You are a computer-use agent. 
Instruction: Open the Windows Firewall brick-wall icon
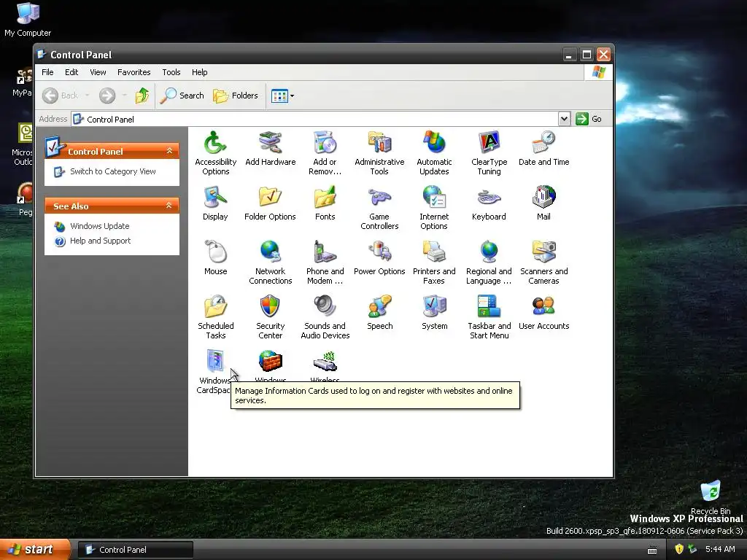(270, 362)
